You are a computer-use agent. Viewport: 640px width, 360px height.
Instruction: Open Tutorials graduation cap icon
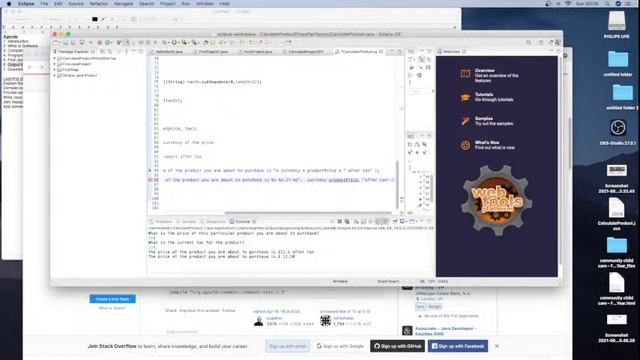click(x=465, y=98)
